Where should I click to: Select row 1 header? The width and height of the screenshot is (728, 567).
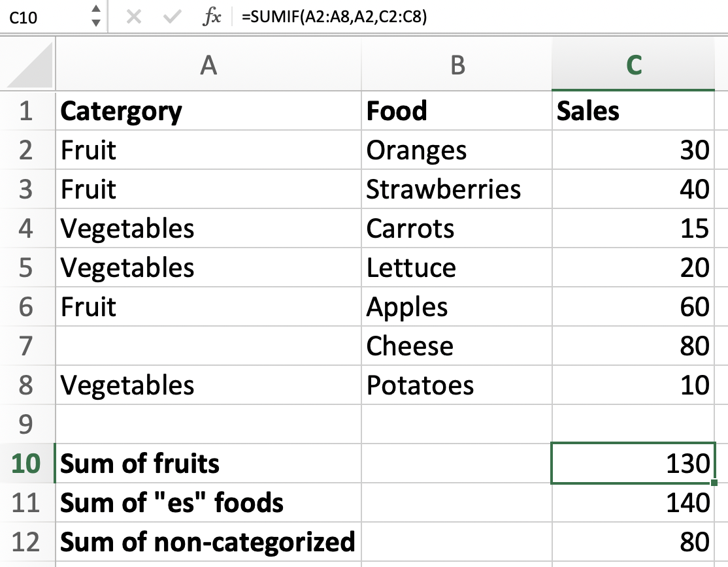(27, 111)
